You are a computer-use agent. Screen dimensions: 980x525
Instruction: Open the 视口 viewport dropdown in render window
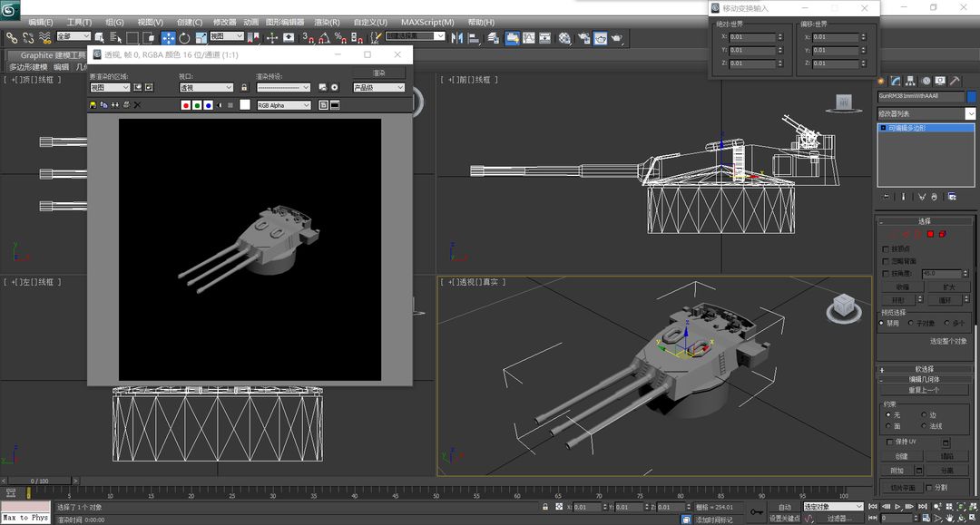(x=206, y=87)
